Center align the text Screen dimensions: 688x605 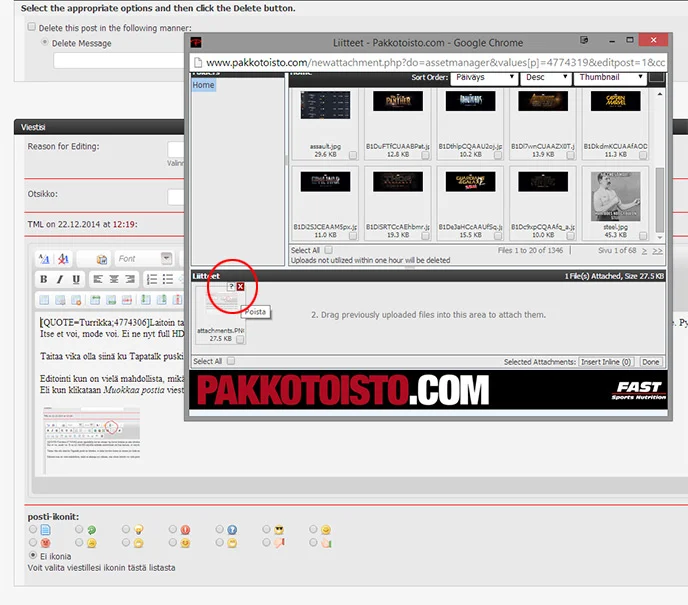point(115,279)
